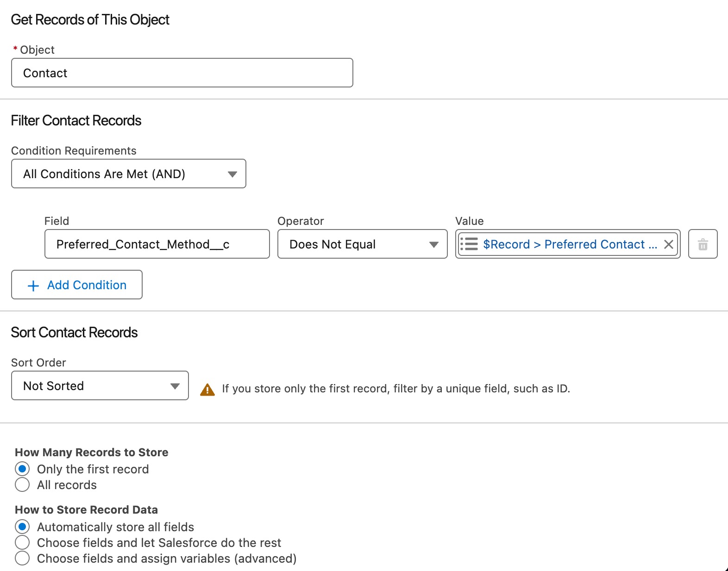Screen dimensions: 728x571
Task: Open the Does Not Equal operator dropdown
Action: click(x=363, y=244)
